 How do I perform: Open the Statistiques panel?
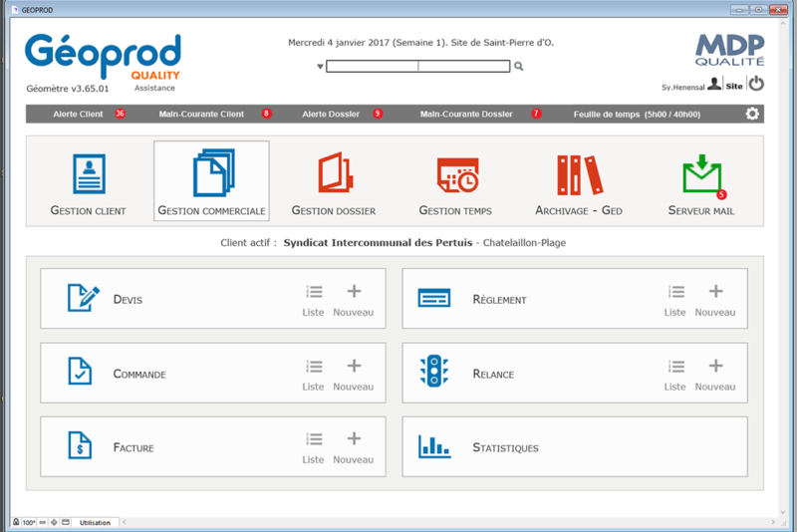click(x=574, y=447)
